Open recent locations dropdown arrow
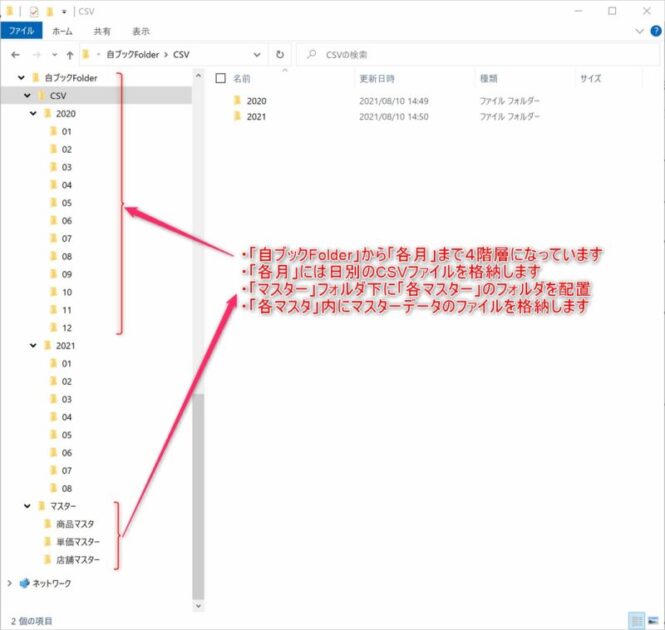The width and height of the screenshot is (665, 630). [54, 55]
